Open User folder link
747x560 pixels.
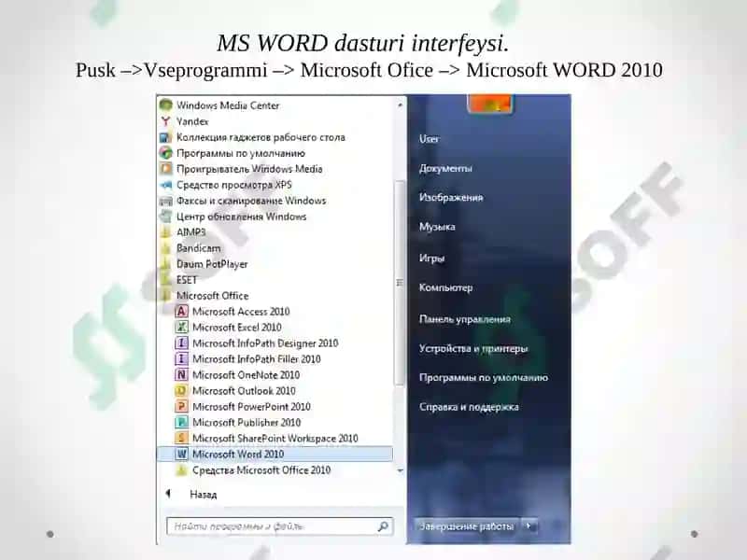coord(430,138)
